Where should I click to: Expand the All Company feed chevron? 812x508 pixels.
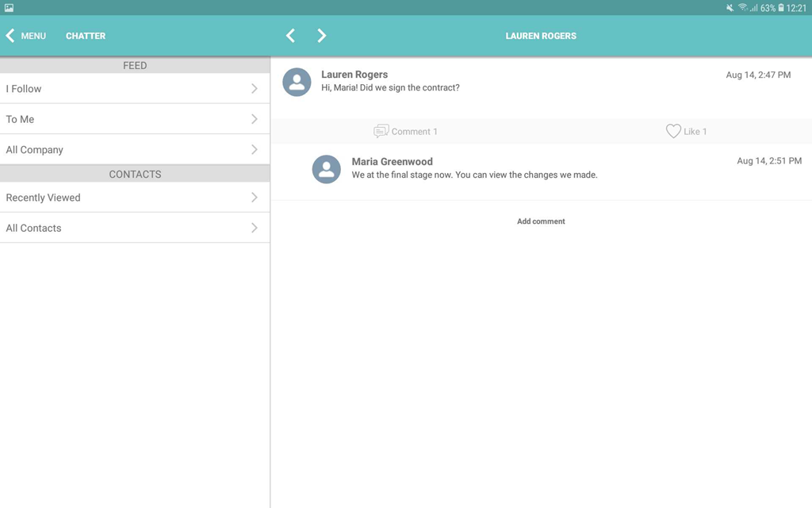click(x=254, y=149)
